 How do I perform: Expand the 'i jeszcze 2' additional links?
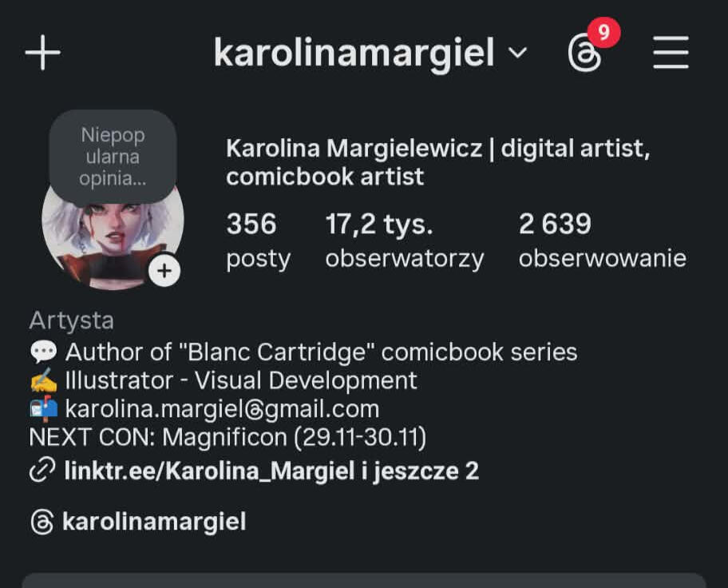point(420,471)
